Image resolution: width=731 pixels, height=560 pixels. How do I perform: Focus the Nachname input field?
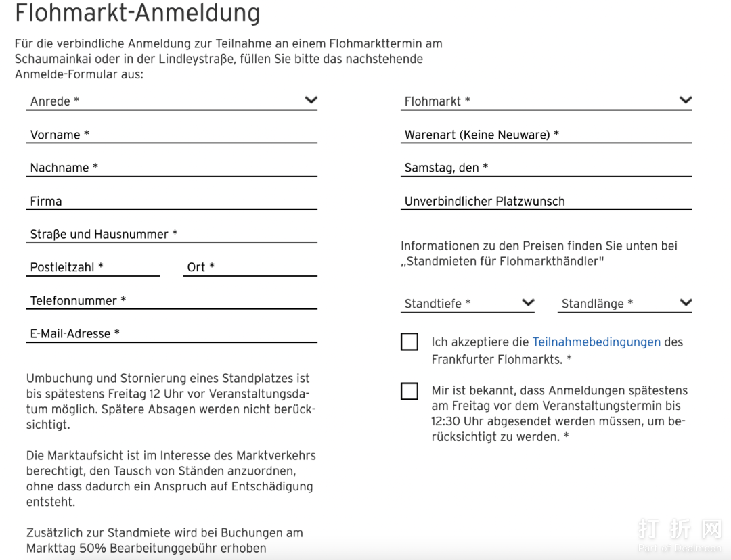pos(172,168)
